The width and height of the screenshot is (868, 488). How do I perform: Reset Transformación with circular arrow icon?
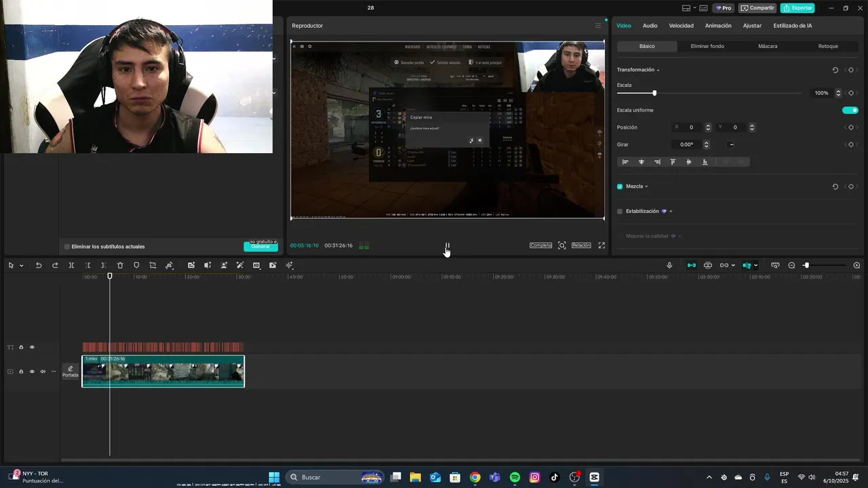tap(835, 70)
